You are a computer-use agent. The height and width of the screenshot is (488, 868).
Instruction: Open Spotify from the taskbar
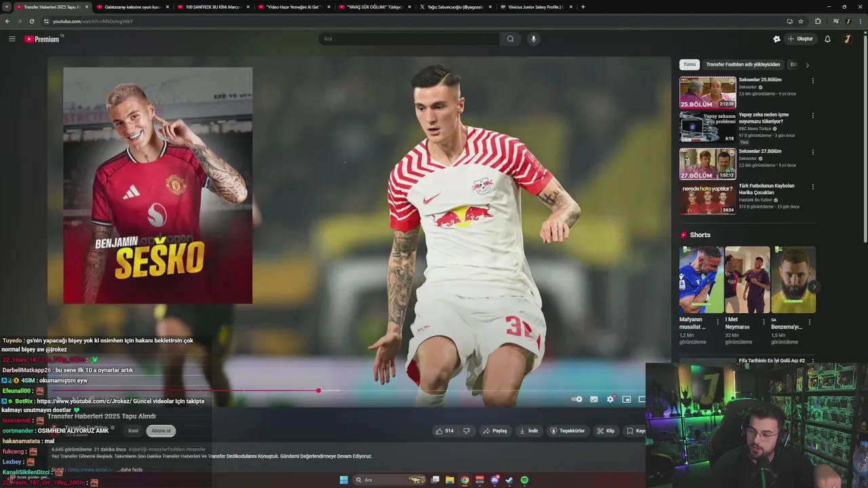524,480
